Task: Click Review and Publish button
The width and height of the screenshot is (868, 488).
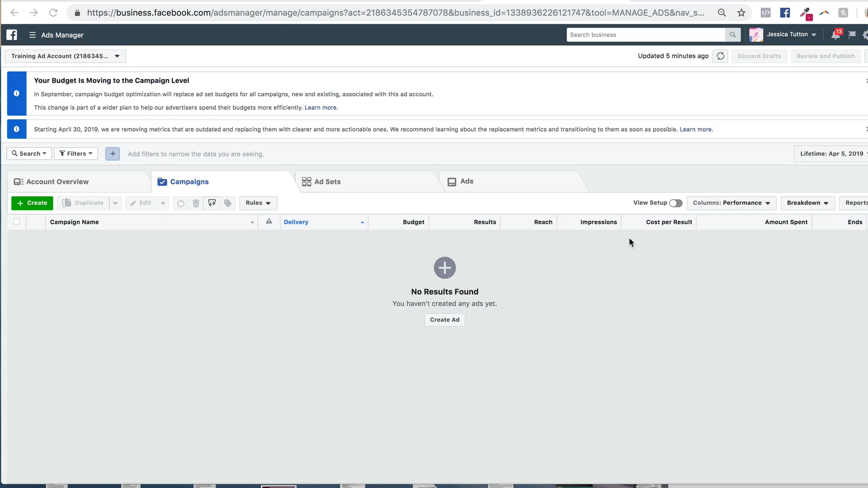Action: click(x=826, y=56)
